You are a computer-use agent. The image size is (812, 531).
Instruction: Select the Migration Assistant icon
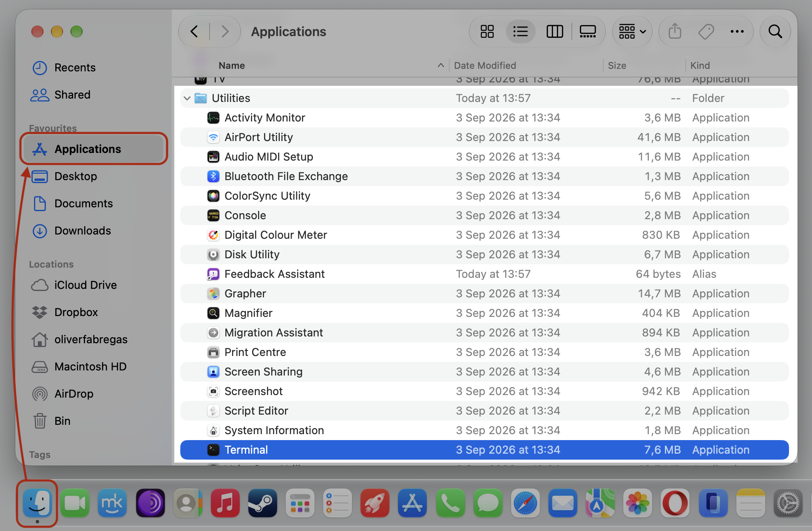[213, 333]
